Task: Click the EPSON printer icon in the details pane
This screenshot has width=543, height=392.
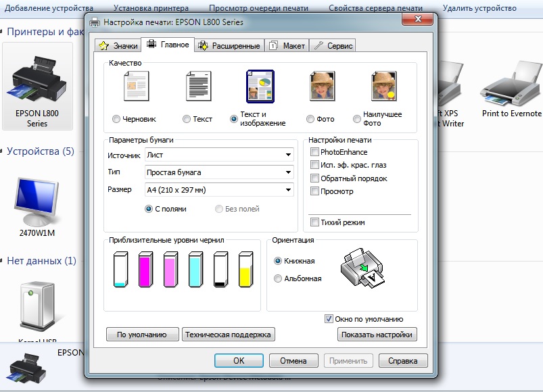Action: [x=26, y=368]
